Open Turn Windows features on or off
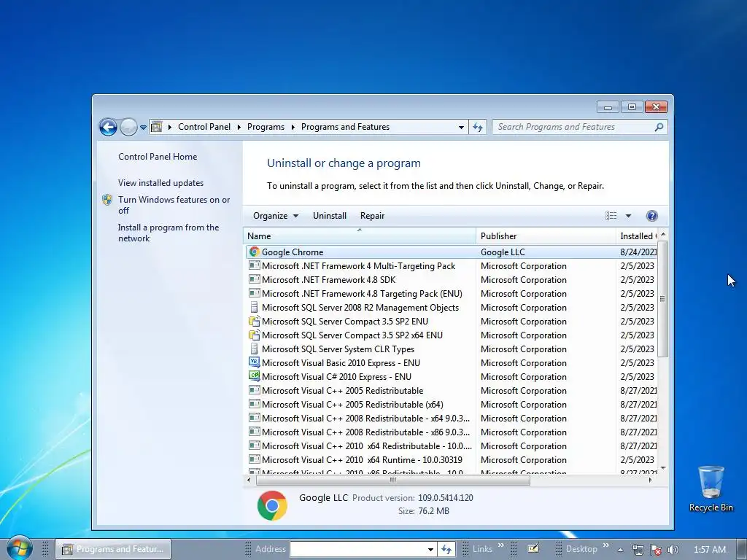Screen dimensions: 747x560 pos(174,205)
